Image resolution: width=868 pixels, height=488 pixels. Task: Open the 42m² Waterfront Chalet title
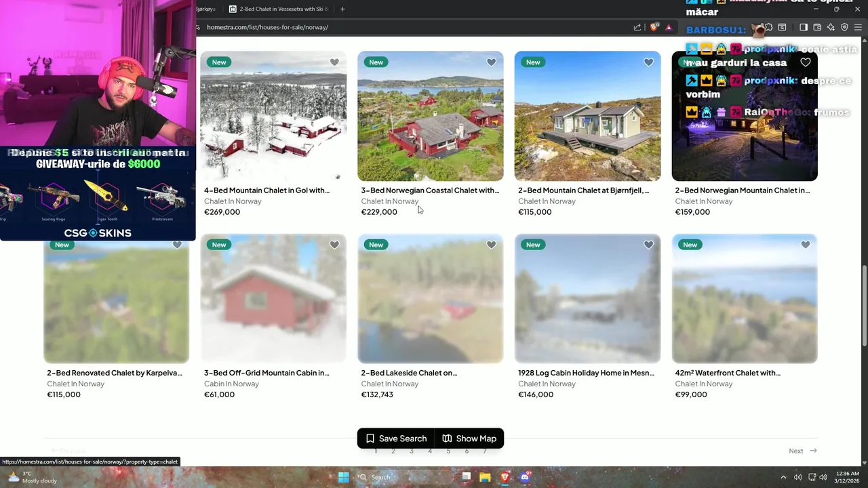(x=728, y=373)
